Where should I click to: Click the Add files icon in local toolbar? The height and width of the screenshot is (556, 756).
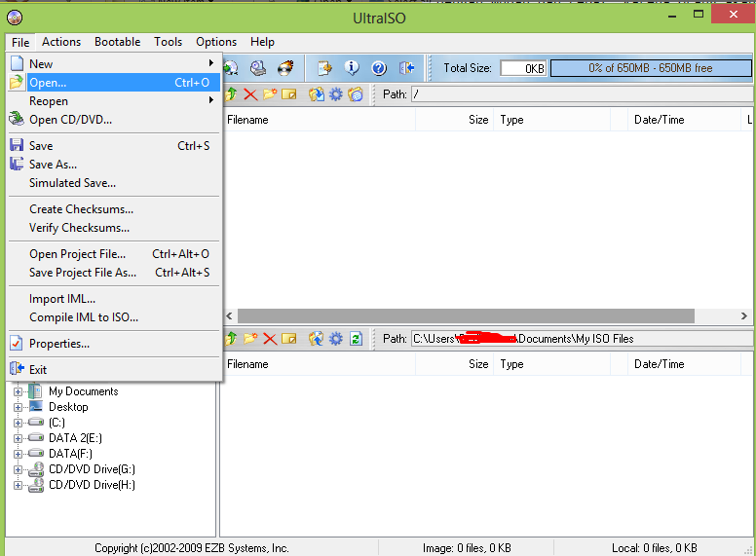pyautogui.click(x=317, y=339)
